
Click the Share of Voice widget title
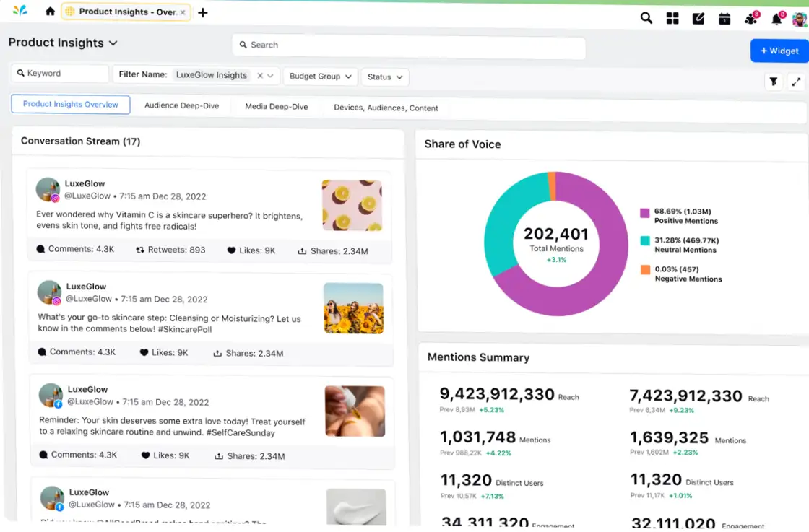tap(463, 144)
